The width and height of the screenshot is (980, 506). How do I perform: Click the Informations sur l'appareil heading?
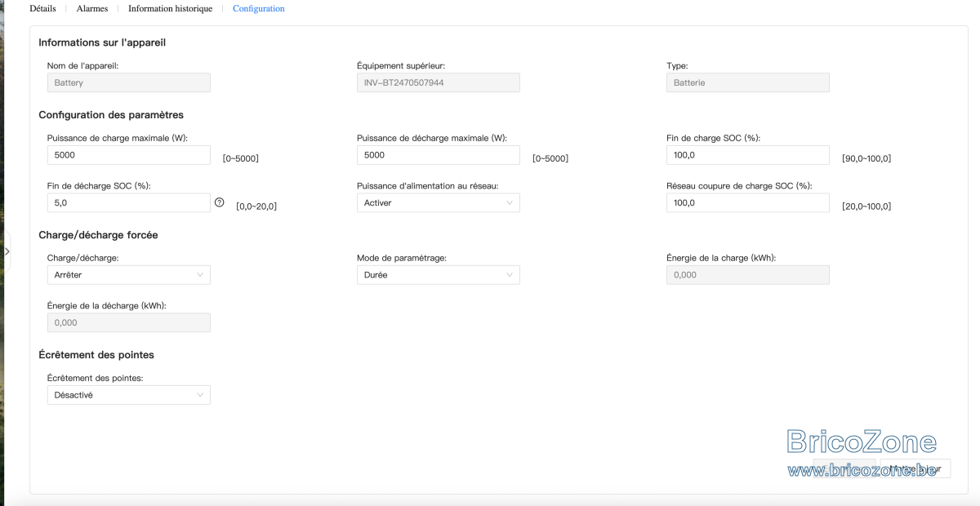click(x=103, y=42)
